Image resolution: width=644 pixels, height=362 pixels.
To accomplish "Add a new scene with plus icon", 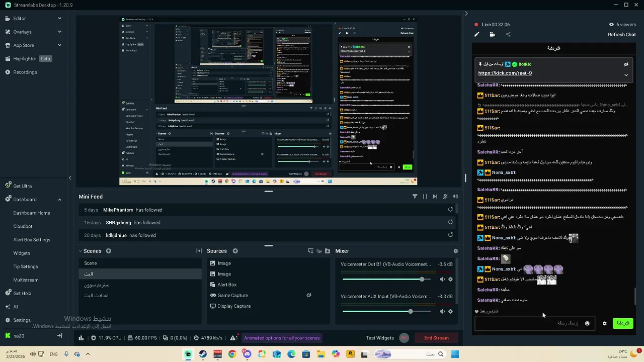I will tap(108, 251).
